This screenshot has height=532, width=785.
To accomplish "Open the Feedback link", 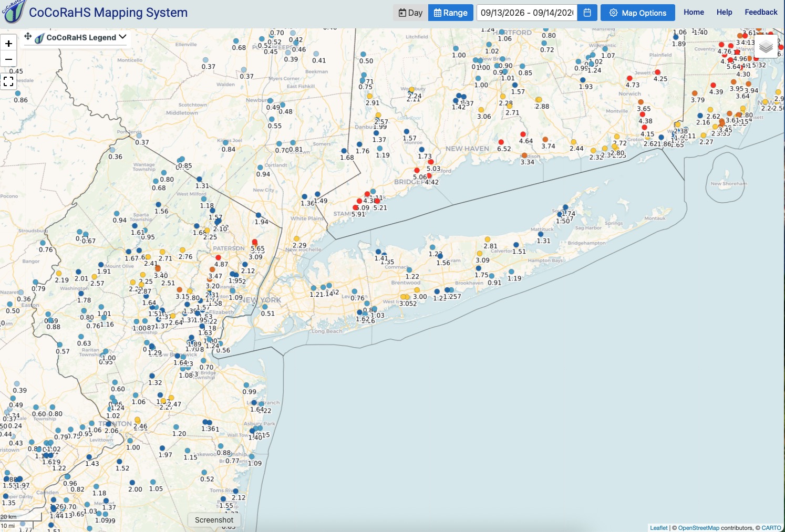I will [761, 12].
